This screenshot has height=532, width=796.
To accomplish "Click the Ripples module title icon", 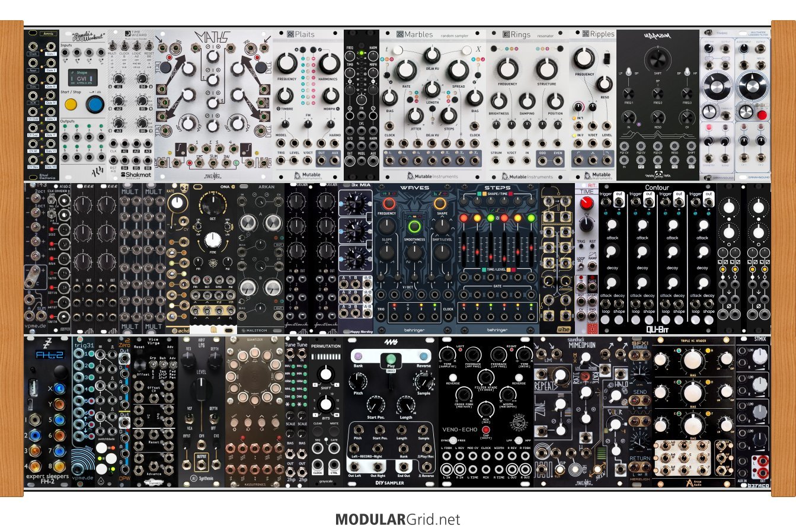I will (x=586, y=34).
